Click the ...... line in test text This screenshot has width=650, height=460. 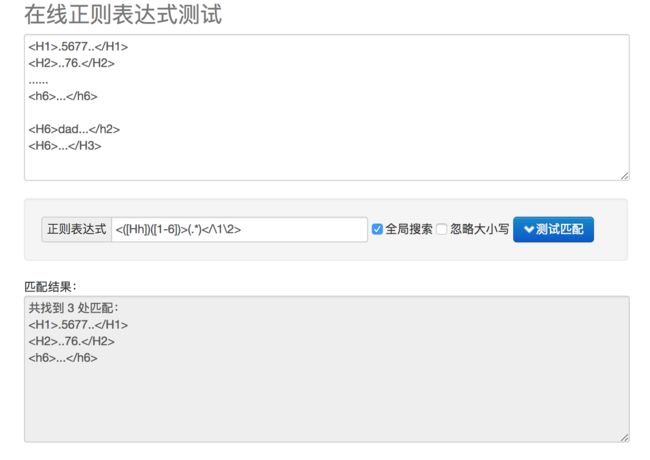[x=38, y=82]
